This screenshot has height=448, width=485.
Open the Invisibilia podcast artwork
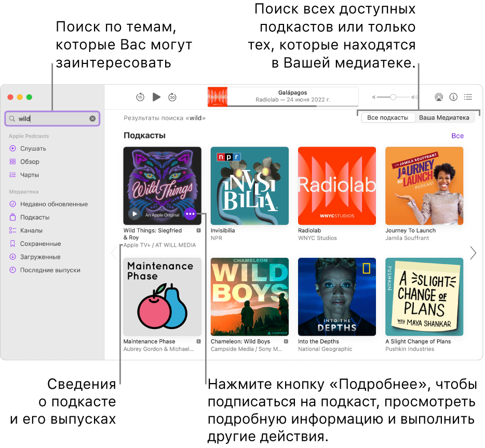pos(250,186)
